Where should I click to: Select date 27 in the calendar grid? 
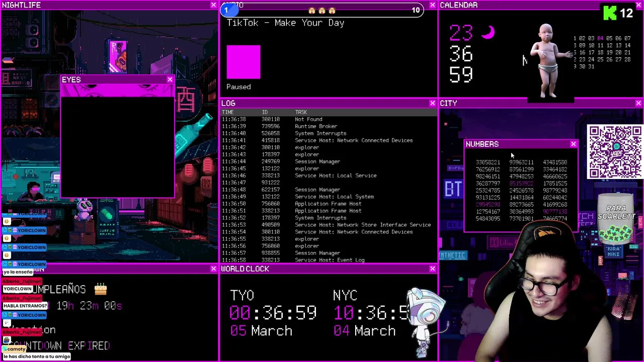[618, 59]
